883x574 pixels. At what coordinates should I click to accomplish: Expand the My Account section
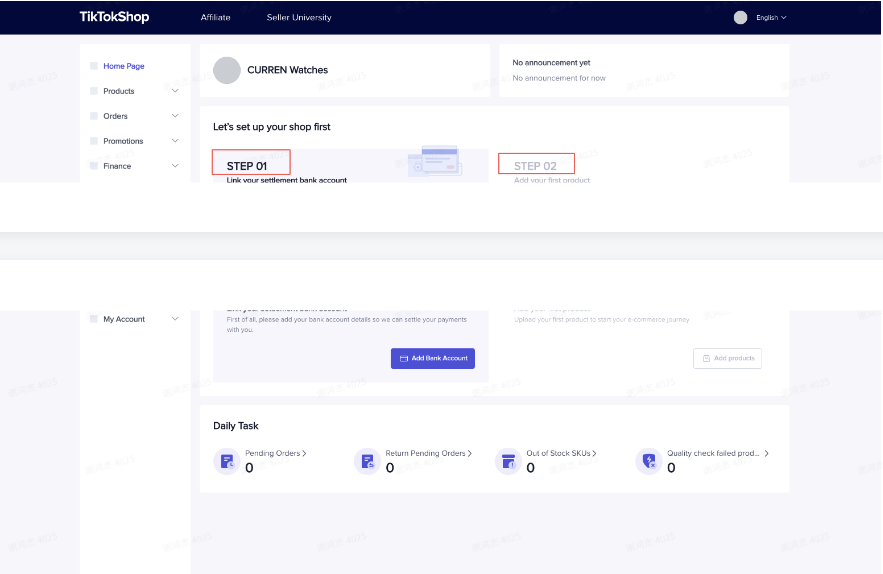pyautogui.click(x=175, y=319)
